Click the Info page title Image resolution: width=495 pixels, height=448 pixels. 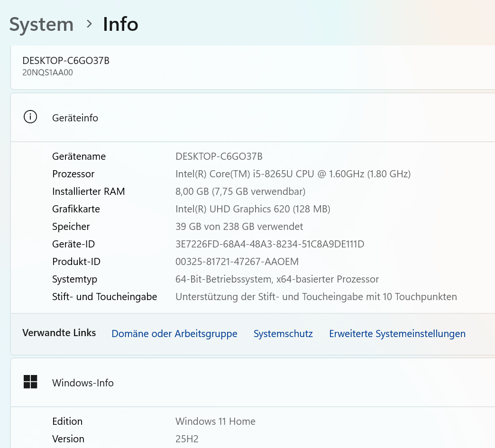[x=120, y=24]
